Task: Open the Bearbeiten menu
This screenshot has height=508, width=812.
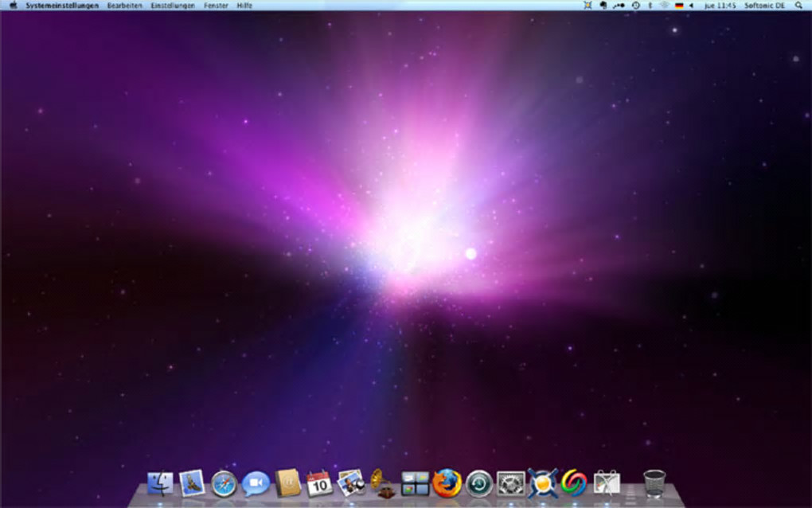Action: (x=124, y=6)
